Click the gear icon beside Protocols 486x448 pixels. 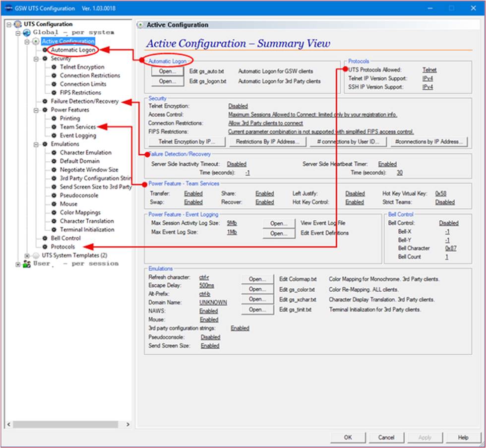tap(45, 247)
